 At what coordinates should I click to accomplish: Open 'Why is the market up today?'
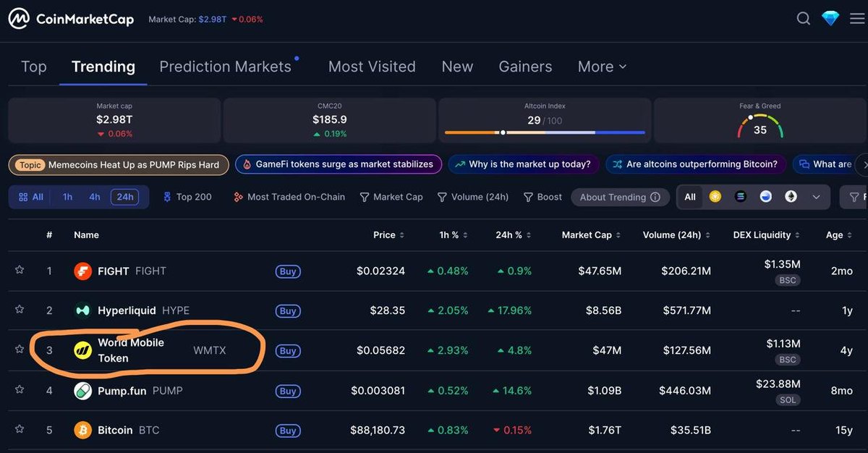[524, 164]
